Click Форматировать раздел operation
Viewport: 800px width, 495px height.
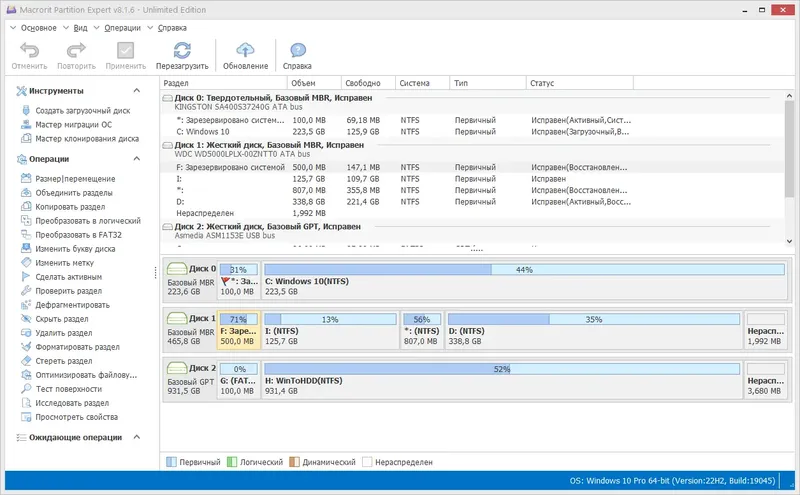point(77,347)
